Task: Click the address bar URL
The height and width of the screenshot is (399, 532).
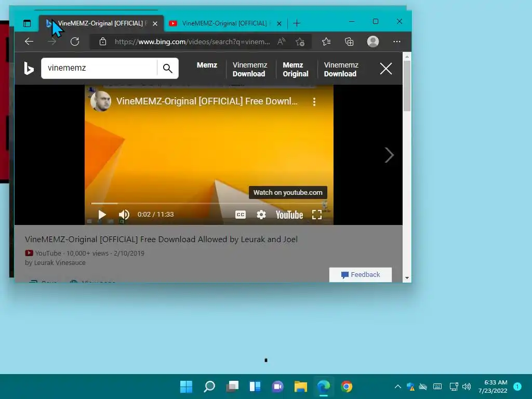Action: click(192, 42)
